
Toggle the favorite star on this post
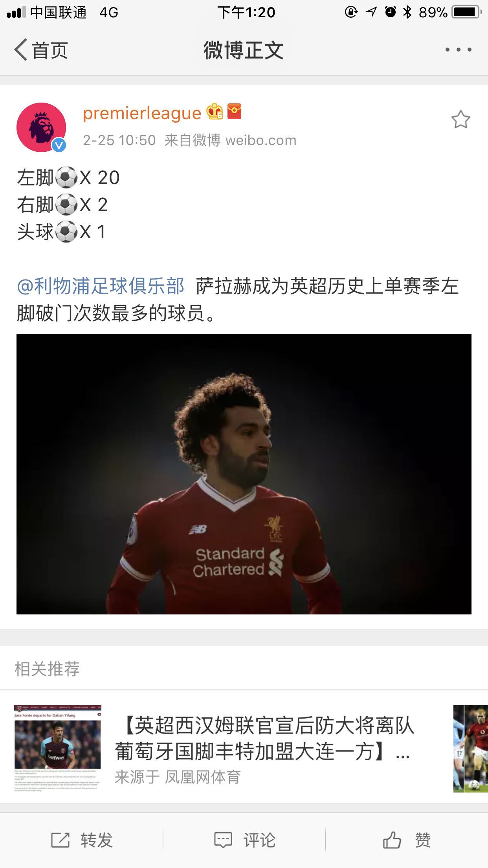460,120
